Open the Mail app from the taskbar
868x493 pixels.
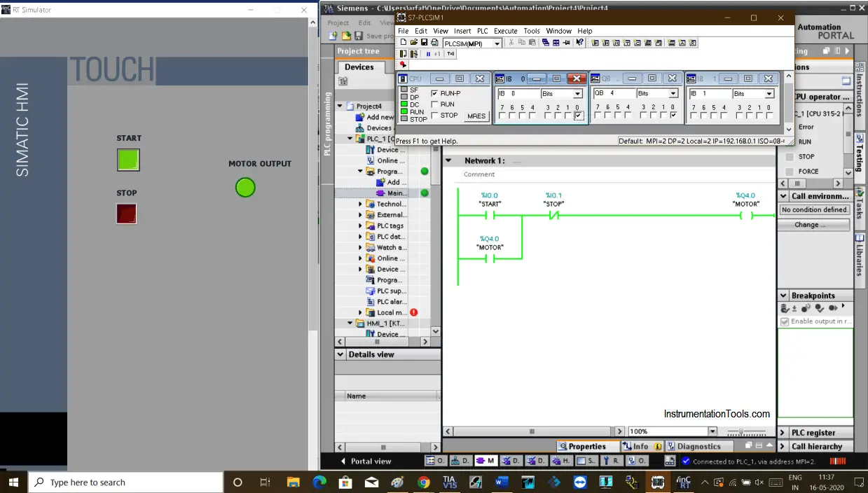pos(371,482)
